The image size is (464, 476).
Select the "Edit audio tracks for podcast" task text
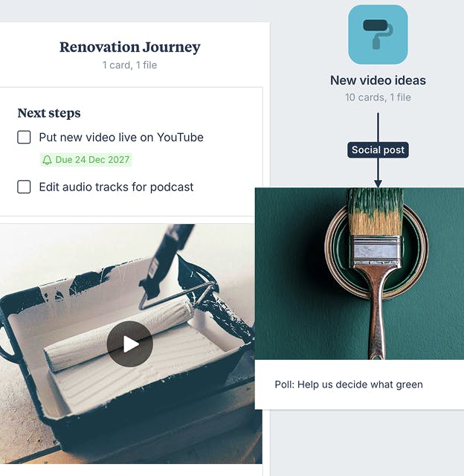[116, 187]
